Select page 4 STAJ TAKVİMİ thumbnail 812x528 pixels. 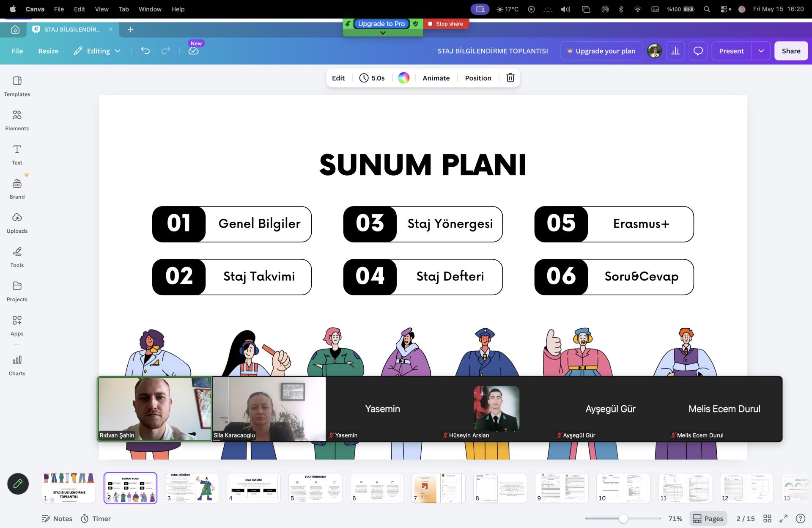click(x=253, y=488)
